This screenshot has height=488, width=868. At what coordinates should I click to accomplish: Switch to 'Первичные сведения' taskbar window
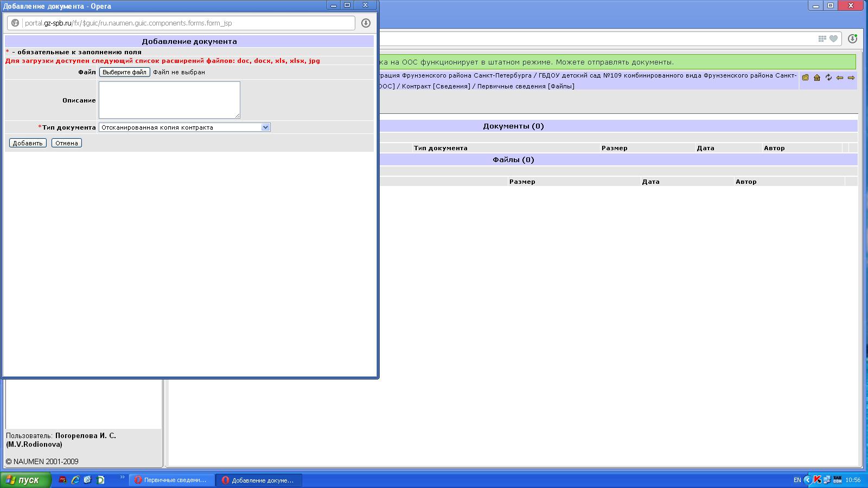(171, 480)
